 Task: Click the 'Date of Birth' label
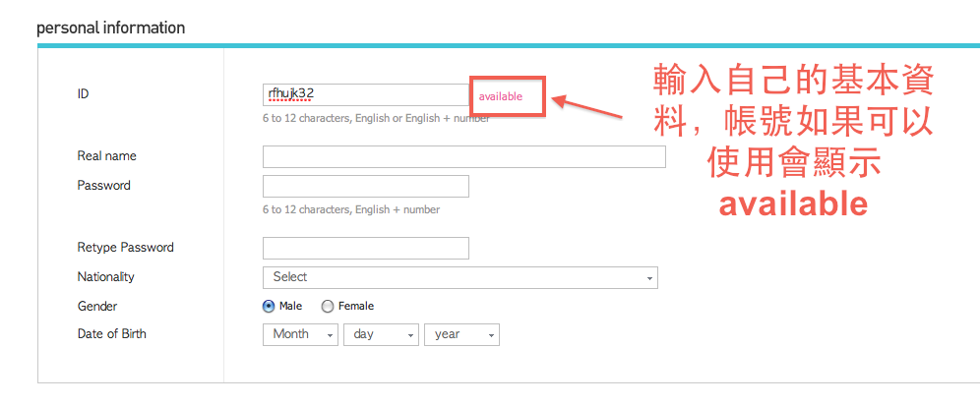[x=112, y=333]
